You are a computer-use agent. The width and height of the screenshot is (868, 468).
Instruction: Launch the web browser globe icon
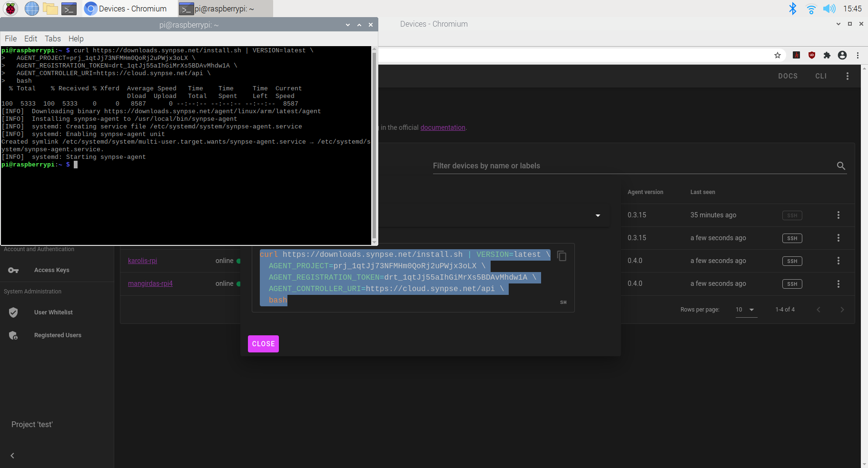(31, 8)
